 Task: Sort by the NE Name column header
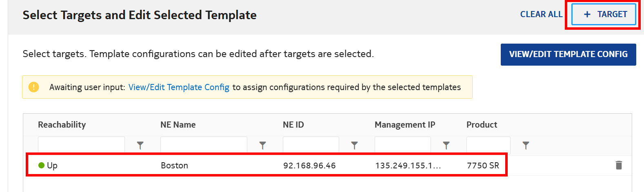coord(178,125)
